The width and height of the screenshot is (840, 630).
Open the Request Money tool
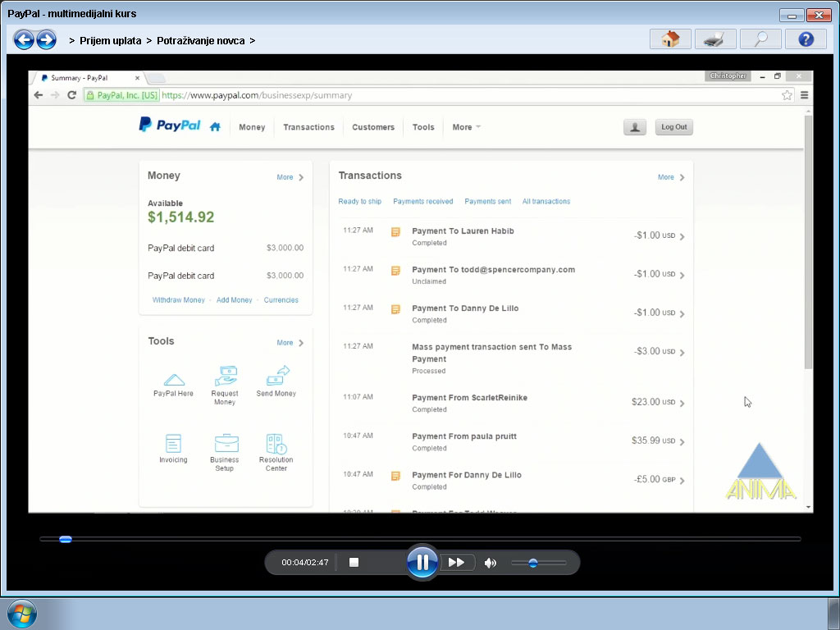click(225, 384)
